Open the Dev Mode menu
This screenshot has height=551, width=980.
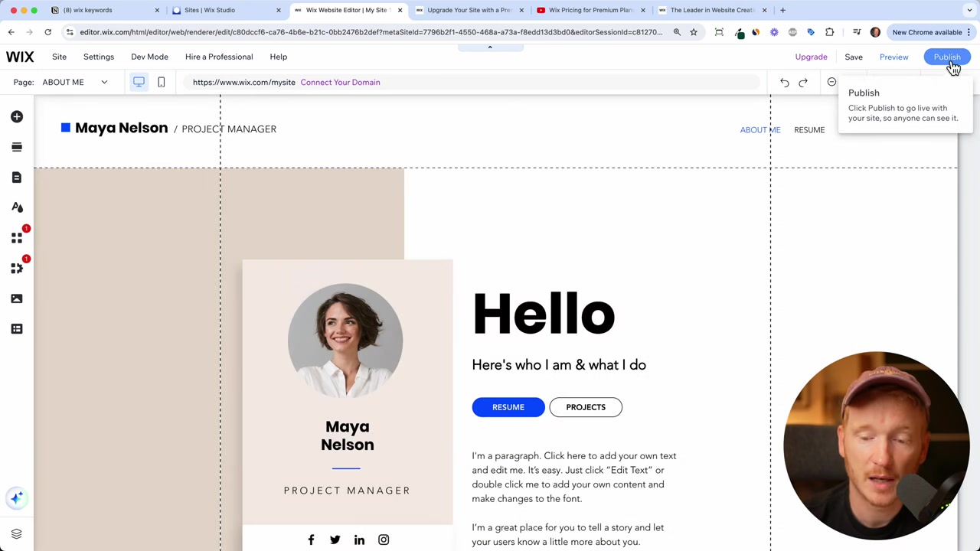(149, 57)
